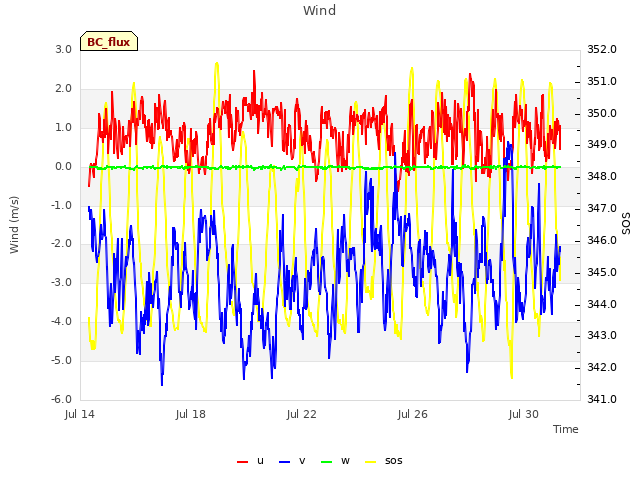Click the left axis value -1.0

(62, 205)
